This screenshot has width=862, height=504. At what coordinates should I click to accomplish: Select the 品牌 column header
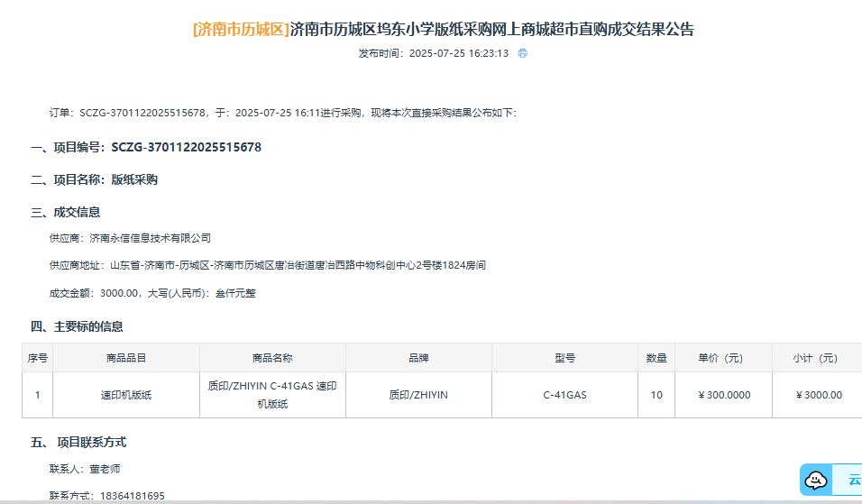[418, 358]
